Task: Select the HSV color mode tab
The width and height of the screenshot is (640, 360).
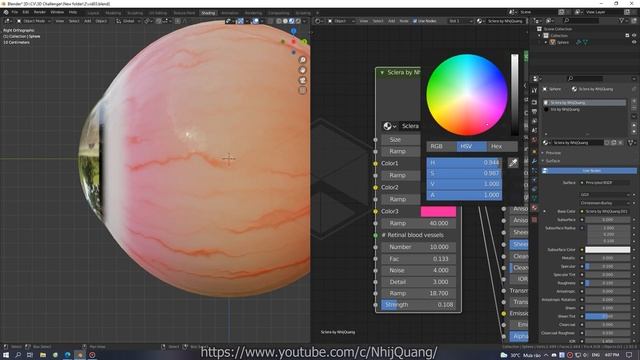Action: pyautogui.click(x=471, y=146)
